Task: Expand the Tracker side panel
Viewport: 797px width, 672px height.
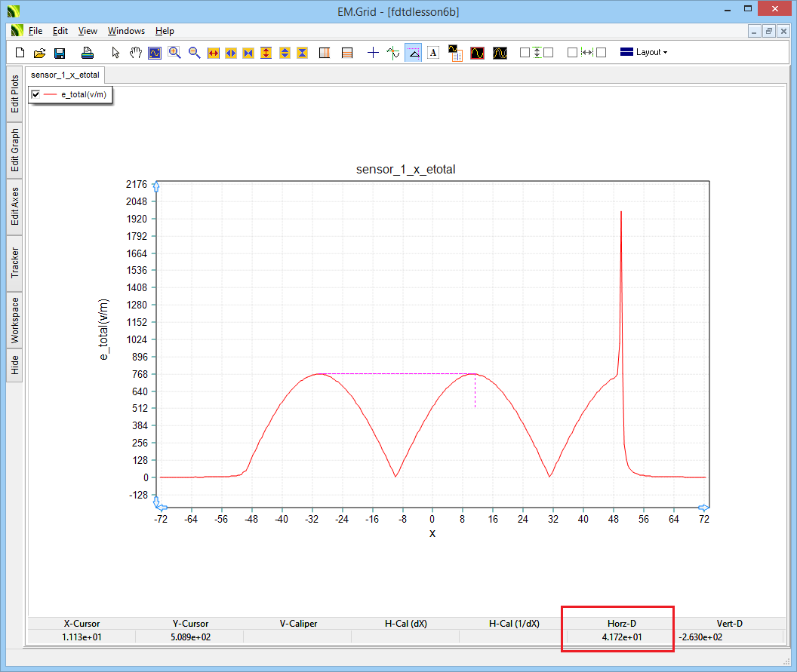Action: [15, 262]
